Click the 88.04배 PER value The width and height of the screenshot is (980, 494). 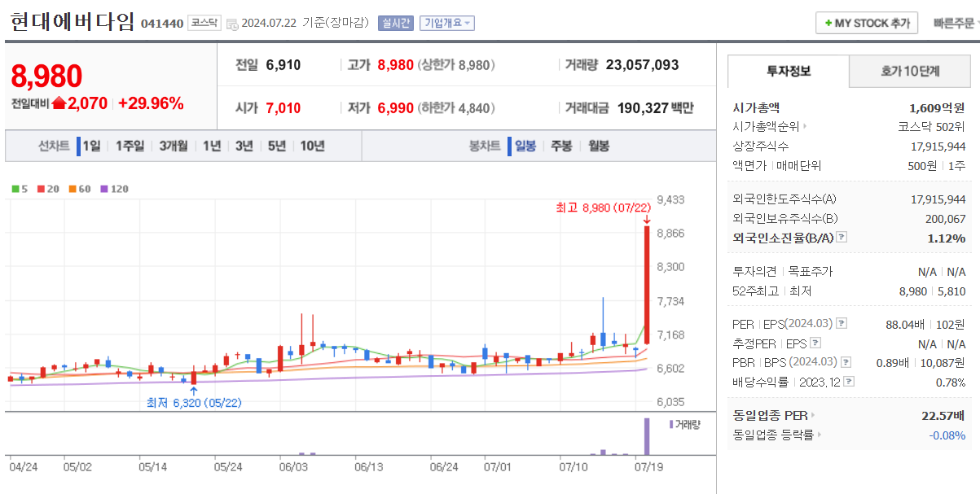[907, 324]
